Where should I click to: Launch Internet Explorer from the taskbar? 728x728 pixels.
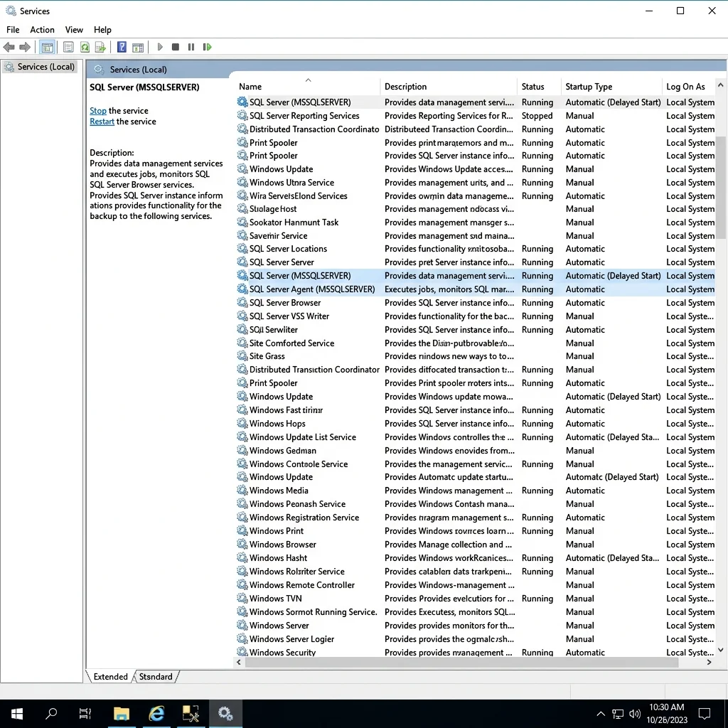156,714
